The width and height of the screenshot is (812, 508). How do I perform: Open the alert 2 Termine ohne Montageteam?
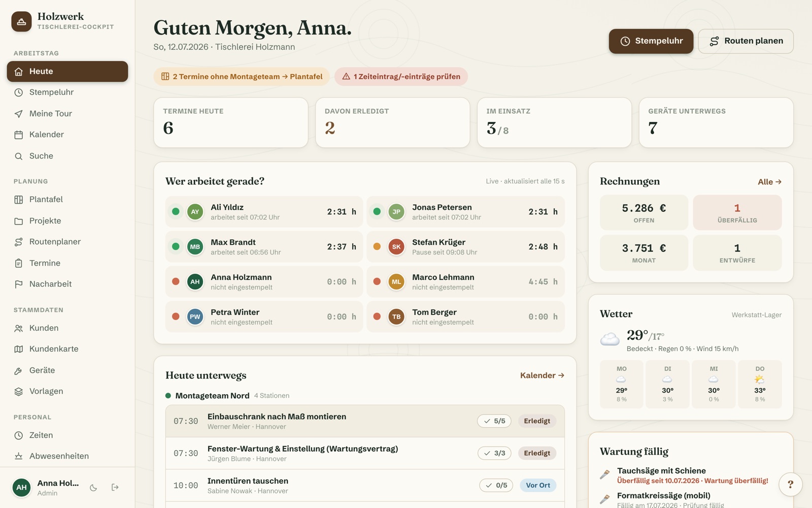(x=242, y=77)
